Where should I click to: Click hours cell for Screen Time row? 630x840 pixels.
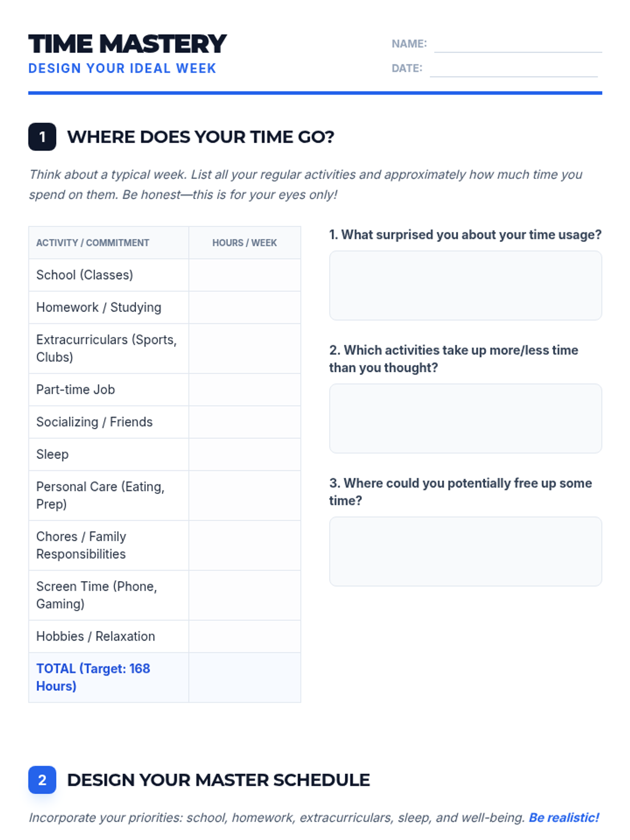[245, 595]
